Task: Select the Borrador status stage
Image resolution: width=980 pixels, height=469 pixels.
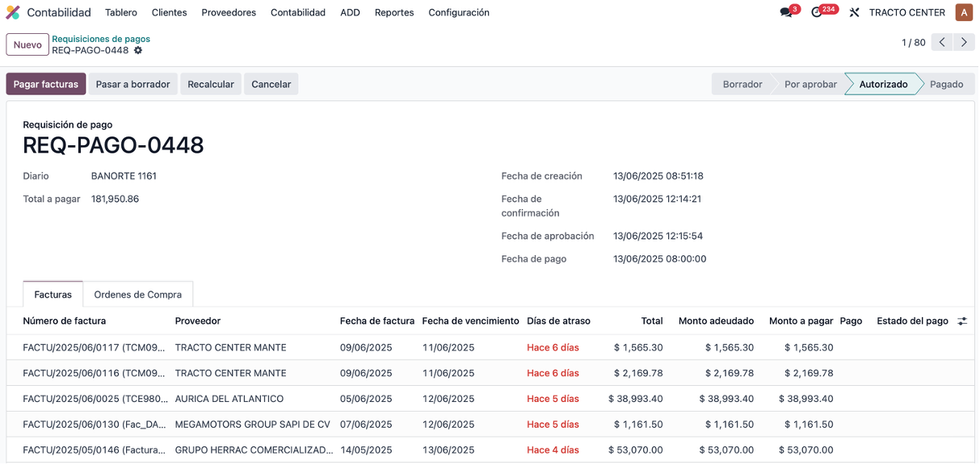Action: [742, 84]
